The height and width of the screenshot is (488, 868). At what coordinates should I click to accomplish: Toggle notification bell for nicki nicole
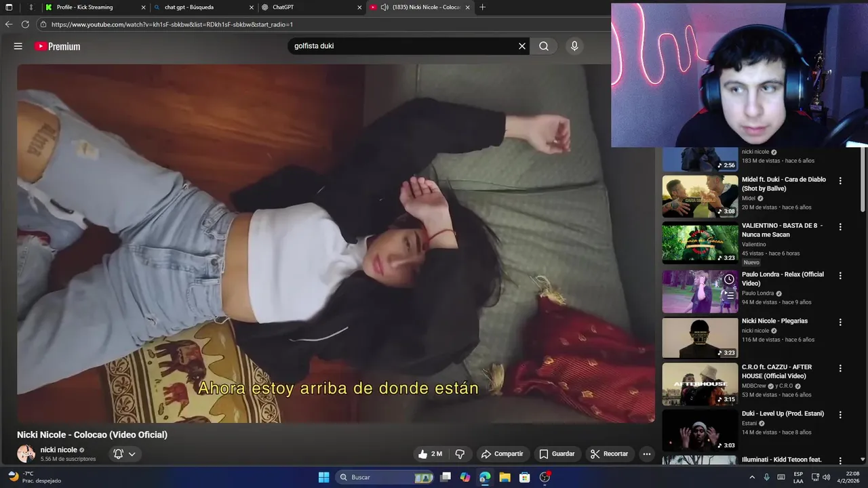pyautogui.click(x=119, y=454)
